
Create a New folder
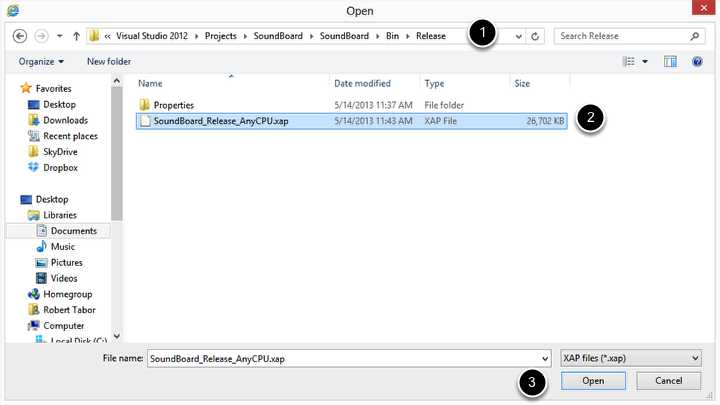click(x=109, y=62)
